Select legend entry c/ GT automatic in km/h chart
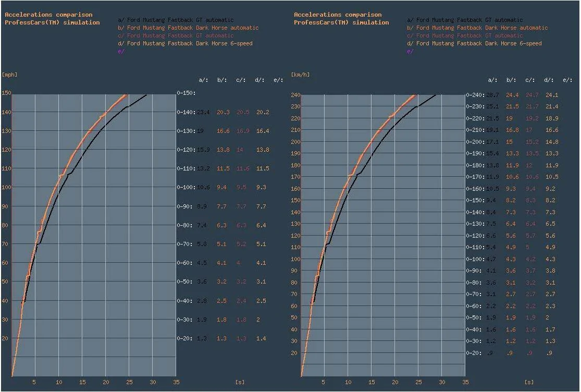 (x=465, y=35)
